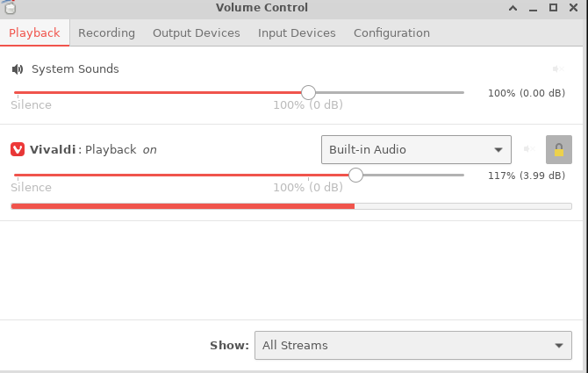
Task: Expand the Show All Streams dropdown
Action: coord(413,345)
